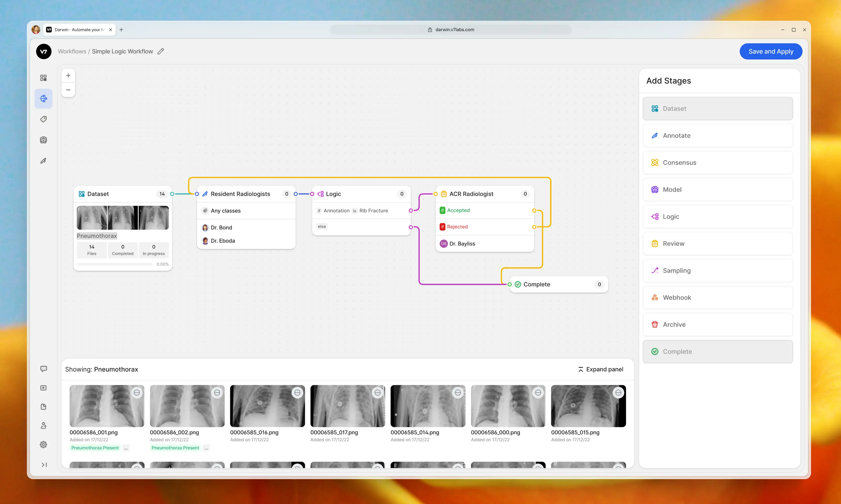This screenshot has width=841, height=504.
Task: Open the Workflows icon in left sidebar
Action: coord(44,99)
